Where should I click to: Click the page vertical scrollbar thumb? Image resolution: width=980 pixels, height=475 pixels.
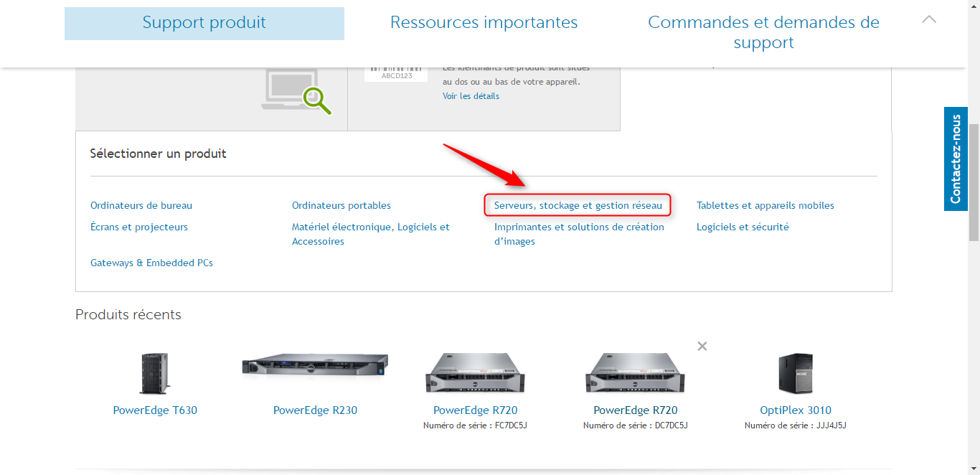[x=974, y=182]
